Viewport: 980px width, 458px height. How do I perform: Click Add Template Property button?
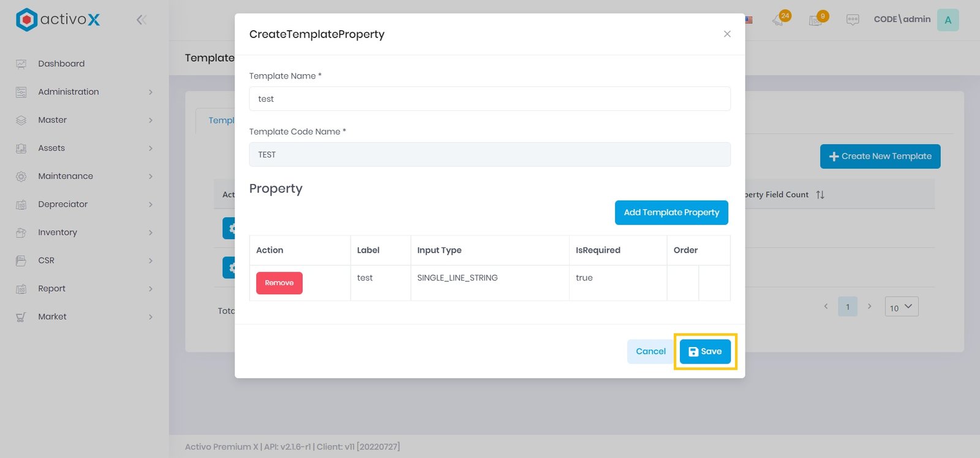671,213
